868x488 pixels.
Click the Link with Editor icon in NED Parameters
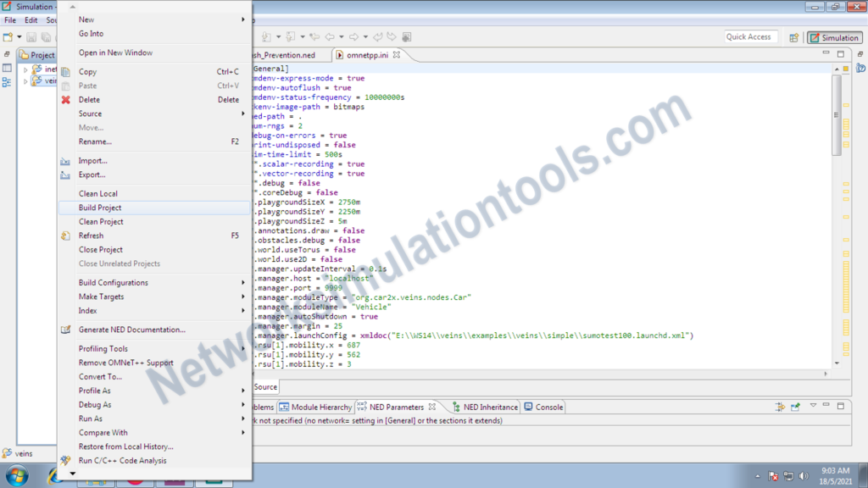(779, 407)
